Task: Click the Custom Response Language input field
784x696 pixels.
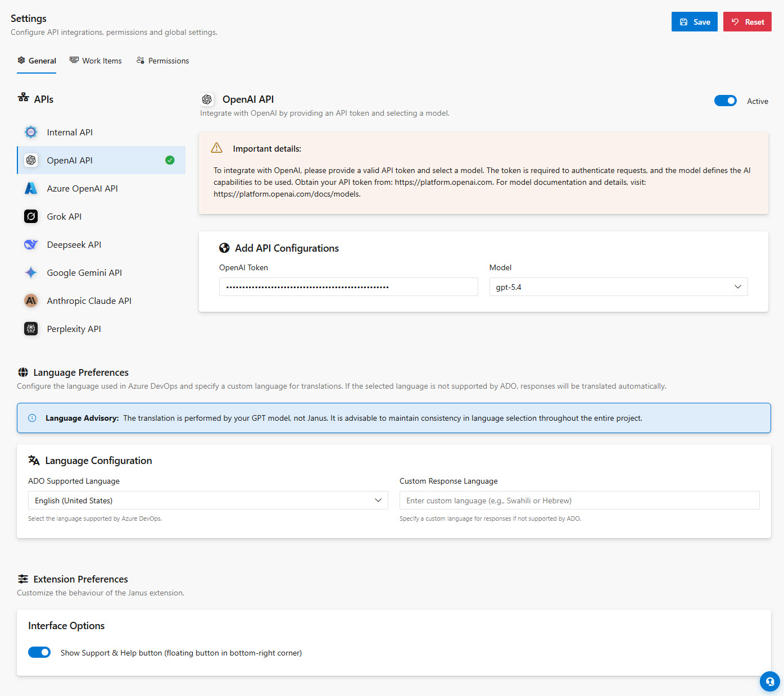Action: [579, 500]
